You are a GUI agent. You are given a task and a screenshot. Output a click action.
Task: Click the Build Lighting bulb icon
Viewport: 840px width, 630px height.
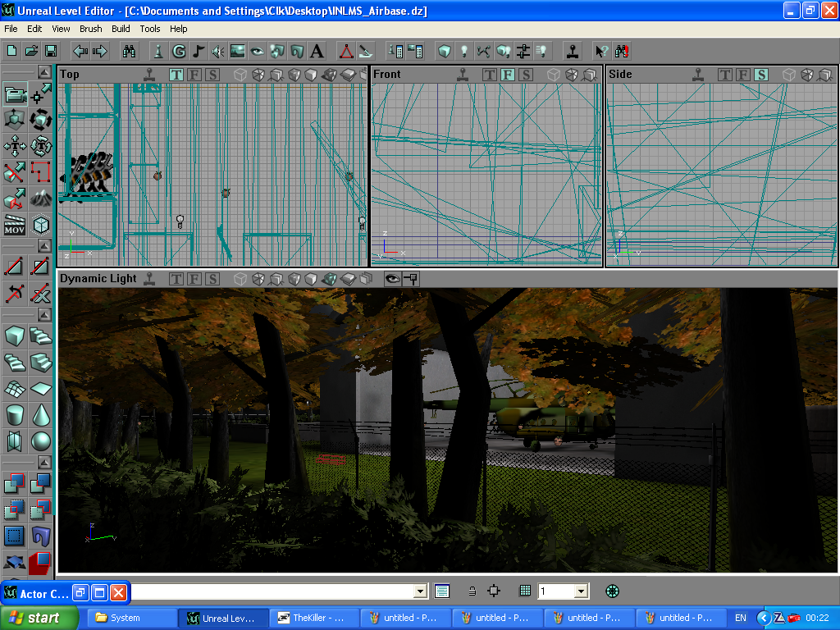coord(464,51)
